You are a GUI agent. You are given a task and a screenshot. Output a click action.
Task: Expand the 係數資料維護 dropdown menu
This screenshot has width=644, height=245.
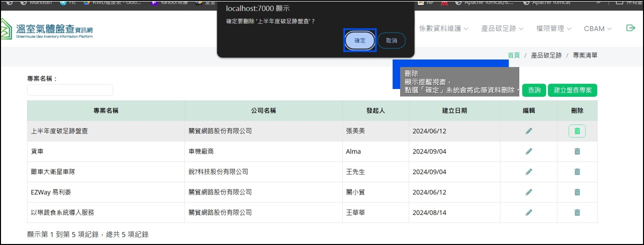pos(443,28)
